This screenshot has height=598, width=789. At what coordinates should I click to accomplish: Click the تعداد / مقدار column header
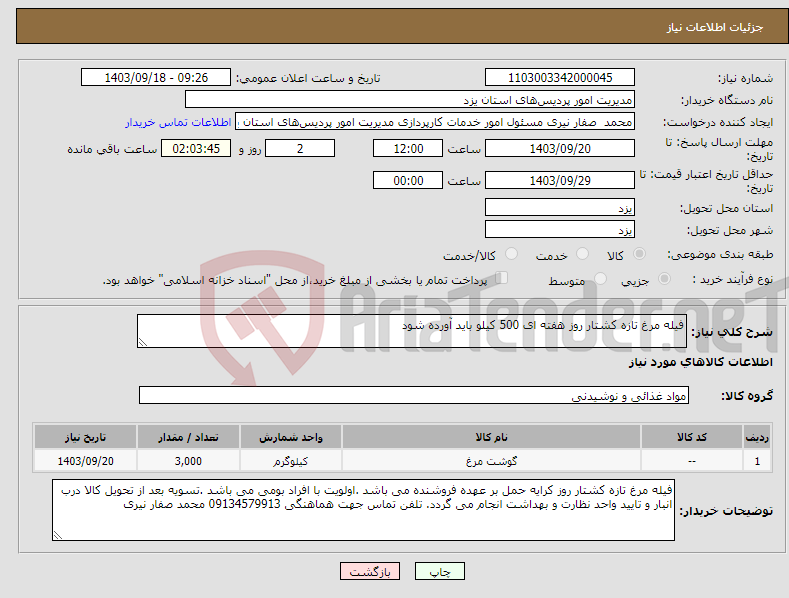tap(188, 437)
